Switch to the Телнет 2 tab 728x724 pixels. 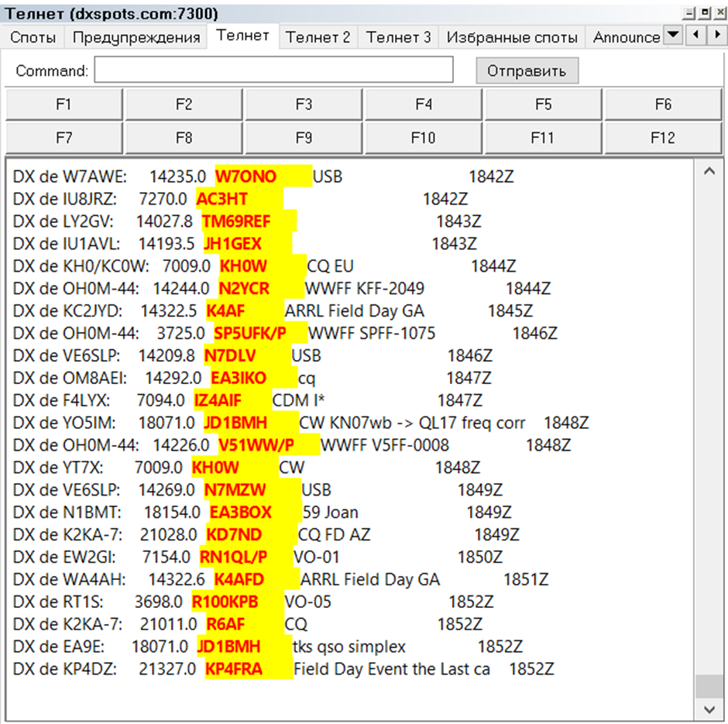click(x=318, y=37)
